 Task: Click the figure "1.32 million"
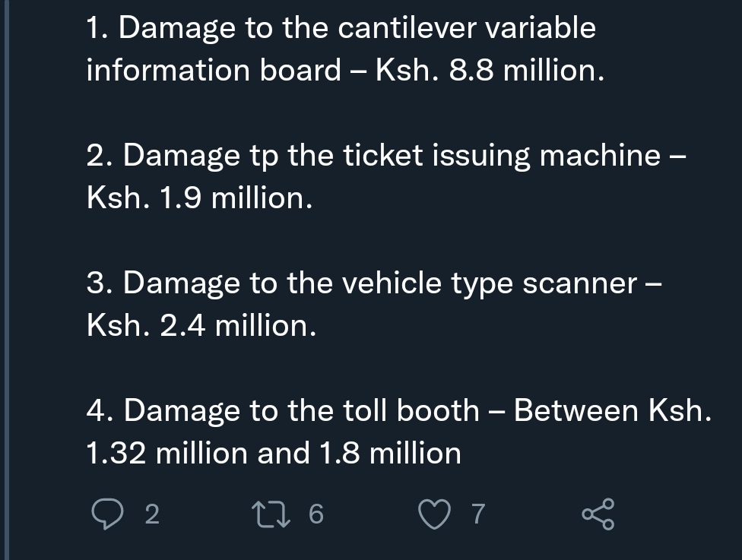167,454
